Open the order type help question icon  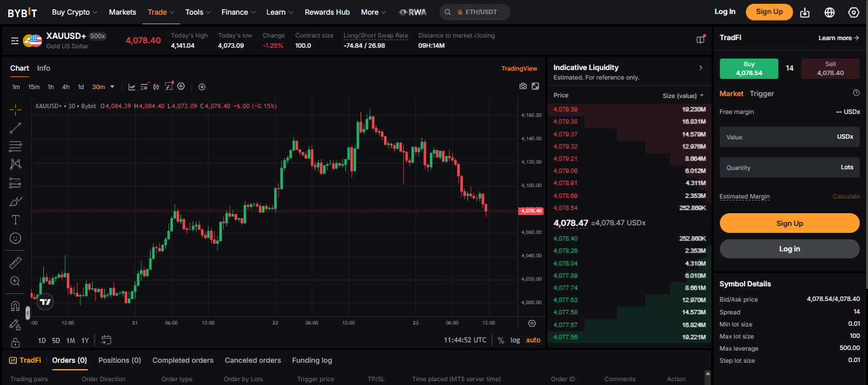click(x=856, y=93)
